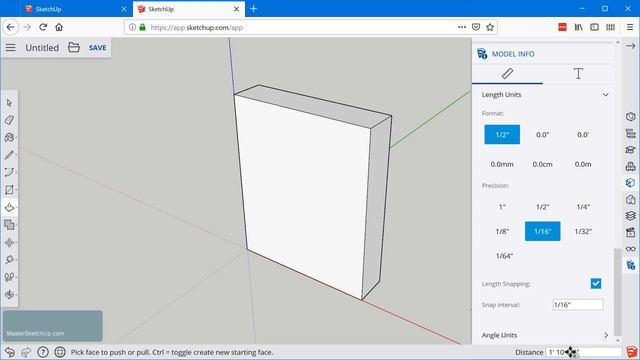Select the Tape Measure tool
This screenshot has width=640, height=360.
point(9,260)
